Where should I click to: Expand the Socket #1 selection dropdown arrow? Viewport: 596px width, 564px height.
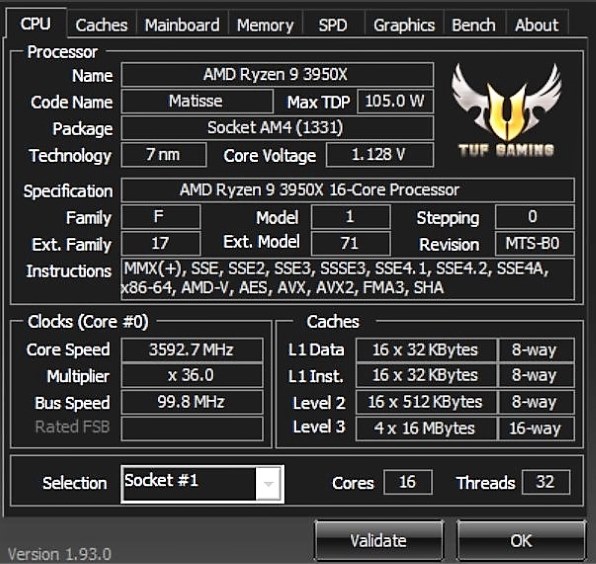269,484
